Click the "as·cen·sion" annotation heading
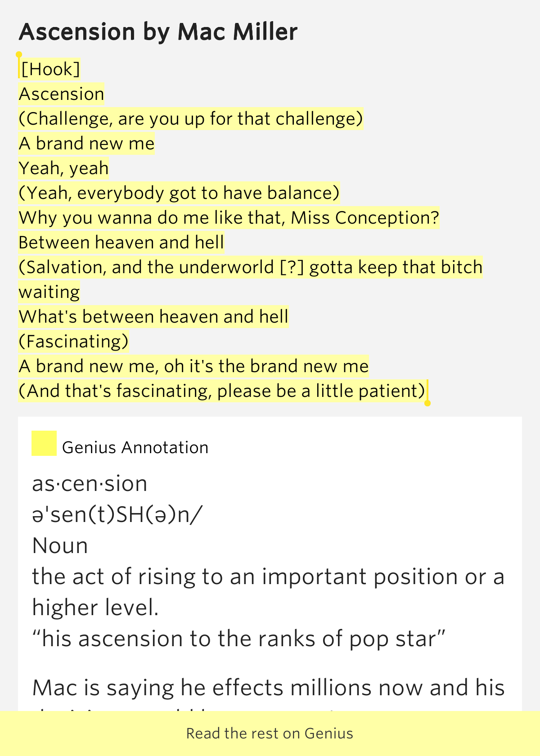This screenshot has height=756, width=540. tap(90, 484)
